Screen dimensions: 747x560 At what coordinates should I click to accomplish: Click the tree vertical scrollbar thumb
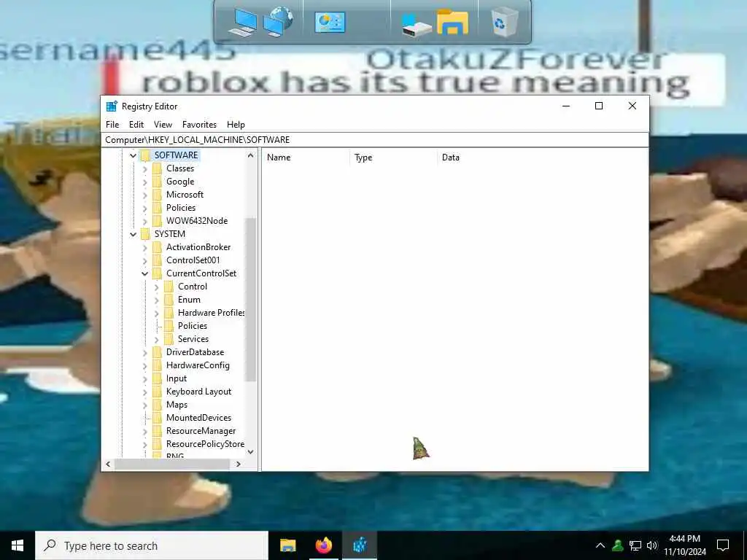[251, 300]
